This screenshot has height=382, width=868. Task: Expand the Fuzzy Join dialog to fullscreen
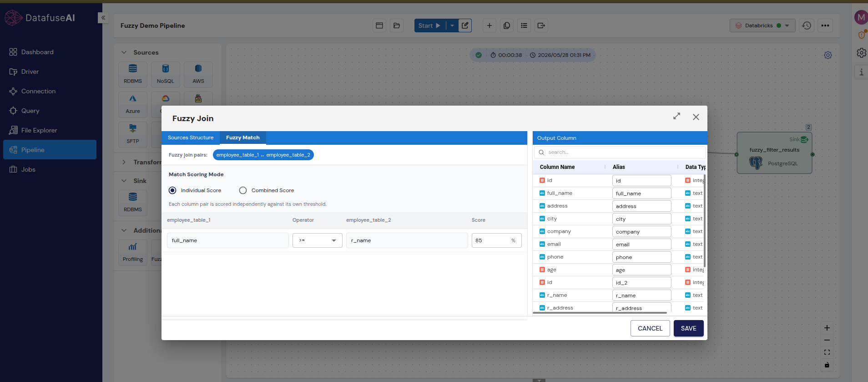[677, 117]
